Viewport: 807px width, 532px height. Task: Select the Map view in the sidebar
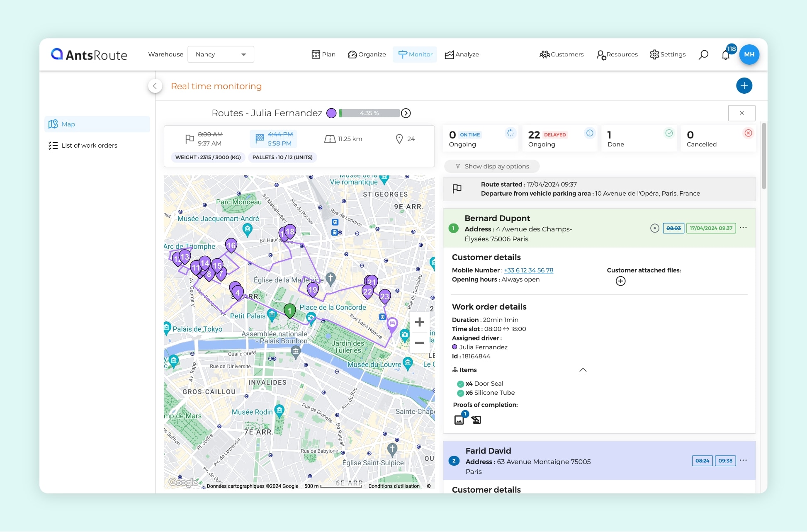[68, 124]
